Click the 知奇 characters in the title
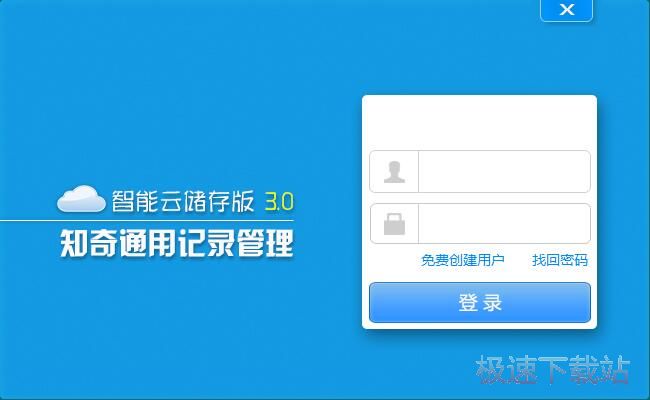Viewport: 650px width, 400px height. (x=89, y=243)
